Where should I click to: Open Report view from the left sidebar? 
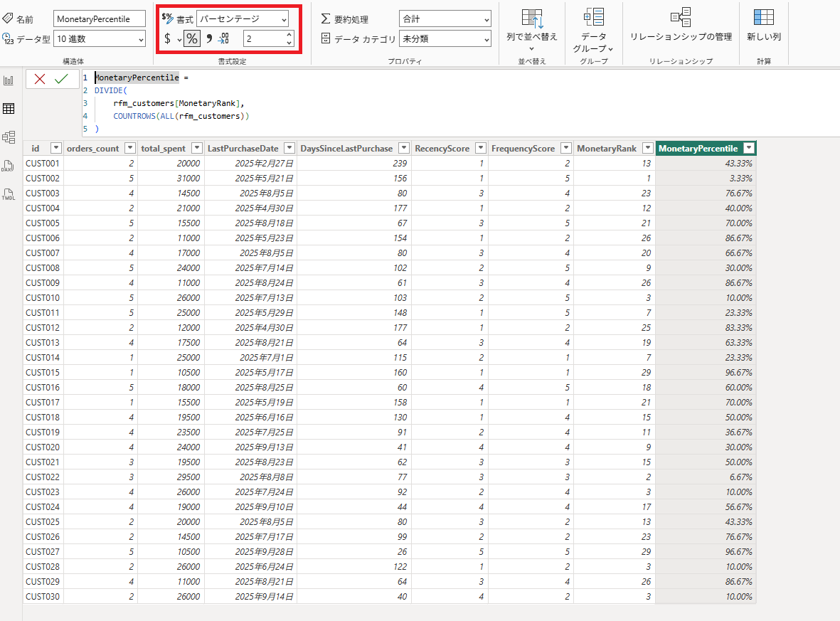pos(9,80)
